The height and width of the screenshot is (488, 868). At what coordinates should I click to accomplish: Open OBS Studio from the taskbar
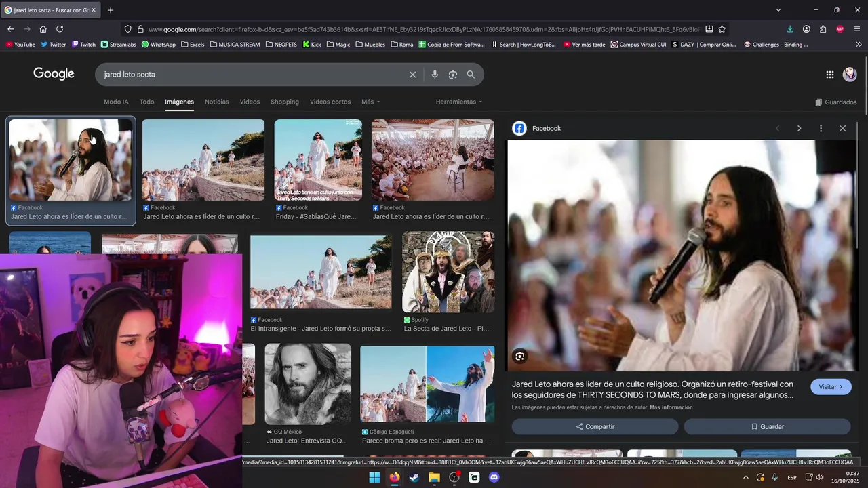pos(454,477)
